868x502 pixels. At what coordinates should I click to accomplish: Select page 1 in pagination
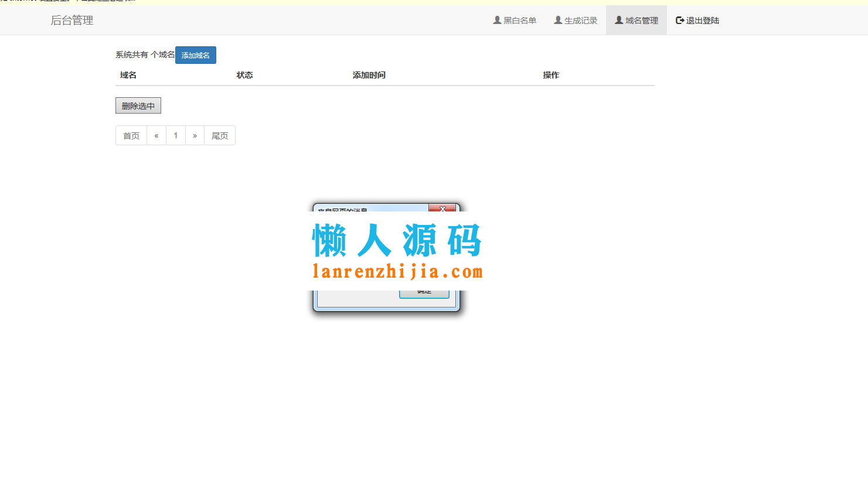pos(176,135)
